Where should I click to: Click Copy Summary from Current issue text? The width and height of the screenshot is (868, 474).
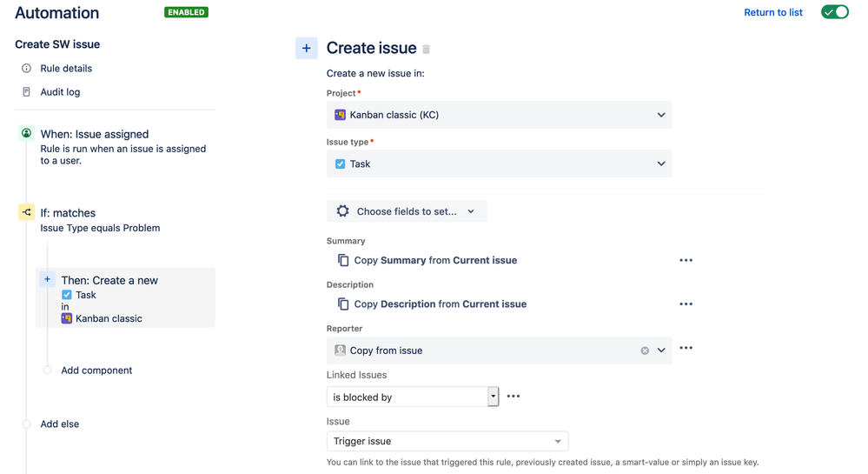pyautogui.click(x=435, y=260)
